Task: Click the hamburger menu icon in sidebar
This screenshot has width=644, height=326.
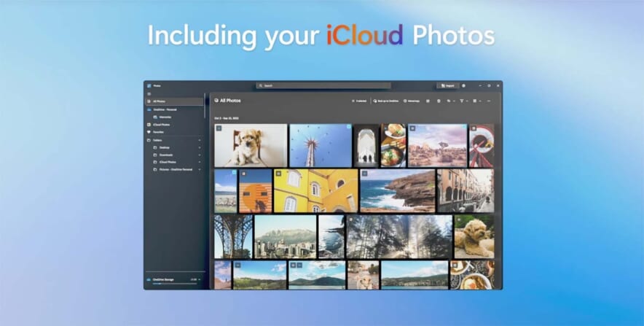Action: (149, 94)
